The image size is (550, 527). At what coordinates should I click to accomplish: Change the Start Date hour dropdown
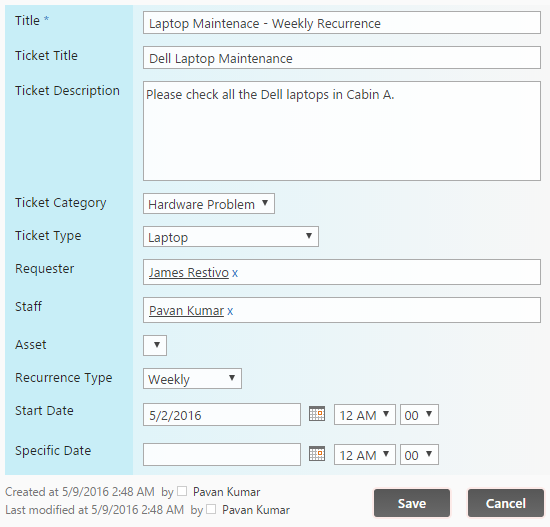365,415
